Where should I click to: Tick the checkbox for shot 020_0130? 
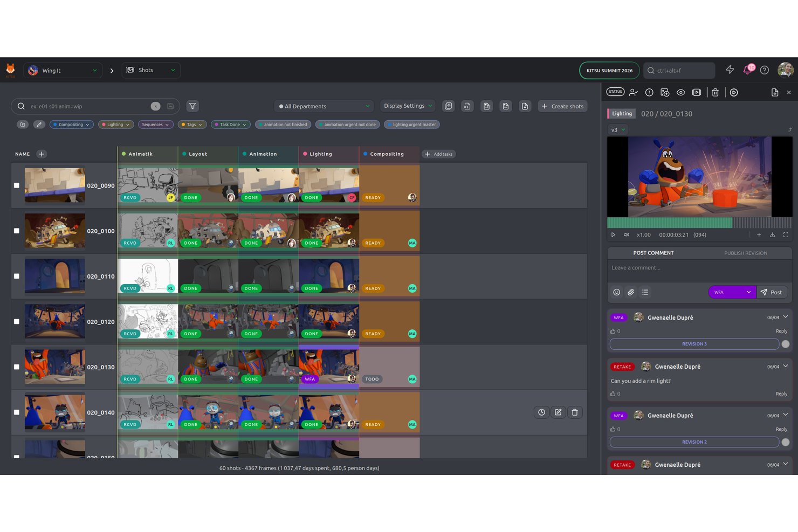[x=17, y=367]
